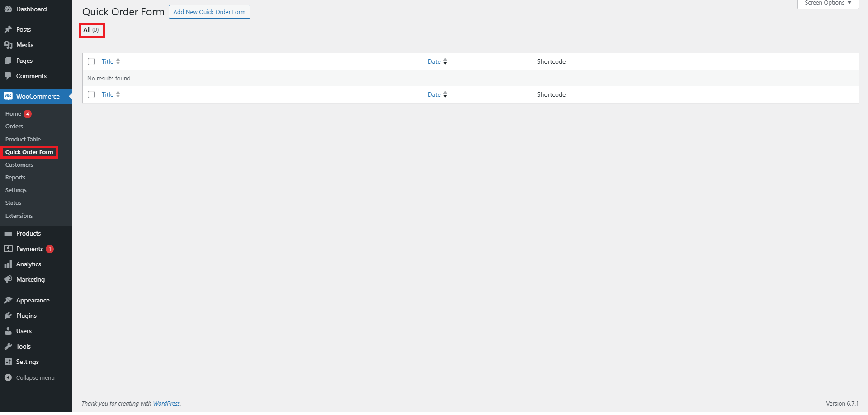868x415 pixels.
Task: Check the select-all box in table header
Action: 91,61
